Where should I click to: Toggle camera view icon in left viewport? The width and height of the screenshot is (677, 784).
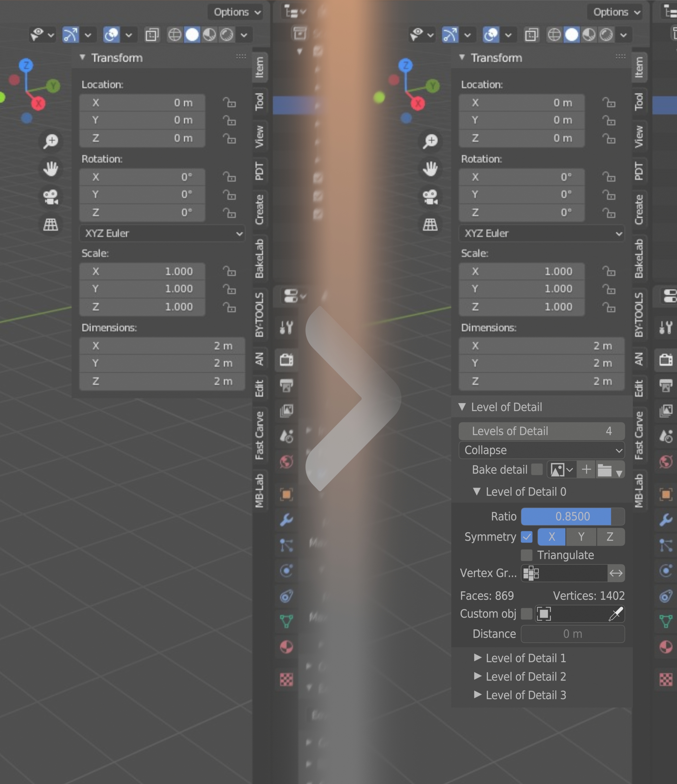51,197
